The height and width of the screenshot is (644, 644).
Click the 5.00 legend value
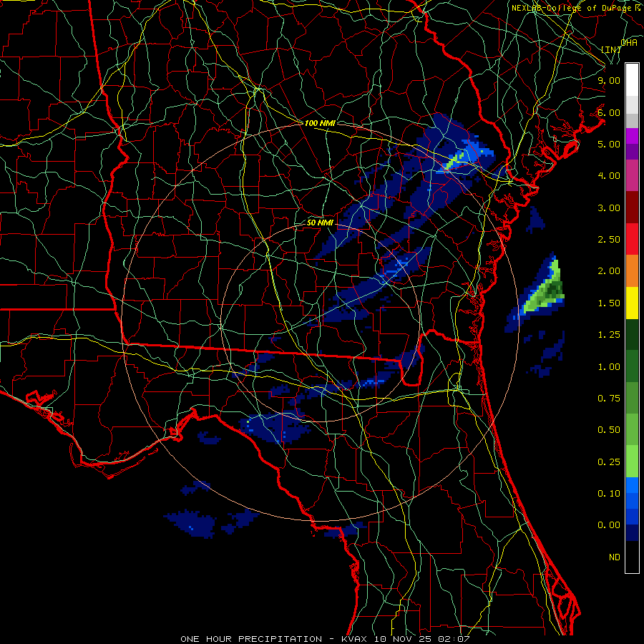(x=609, y=144)
